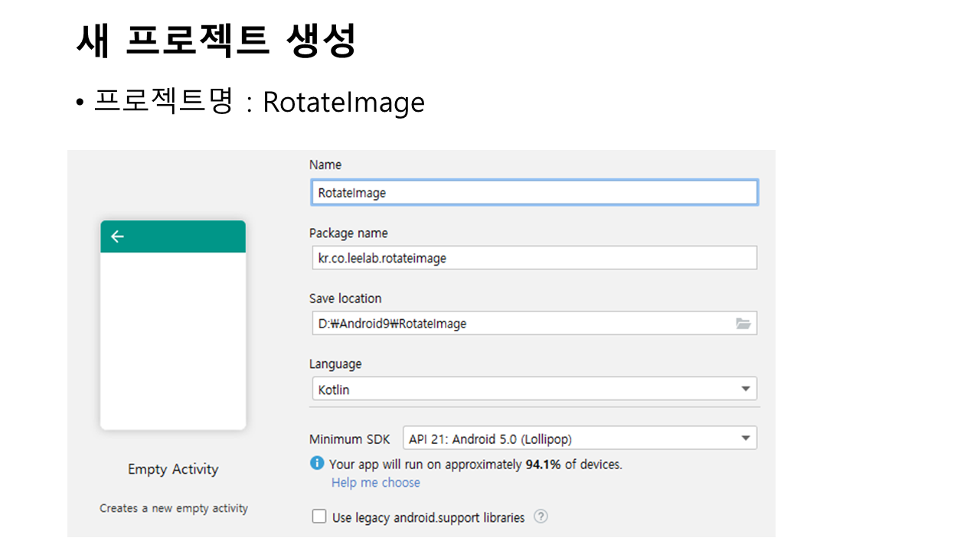The width and height of the screenshot is (980, 551).
Task: Click the folder browse icon in Save location
Action: coord(743,324)
